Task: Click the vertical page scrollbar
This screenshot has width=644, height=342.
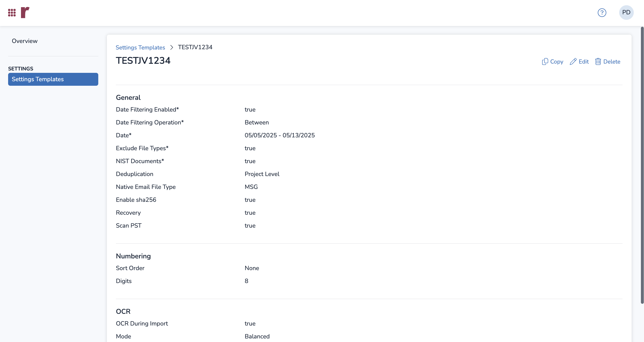Action: pos(642,165)
